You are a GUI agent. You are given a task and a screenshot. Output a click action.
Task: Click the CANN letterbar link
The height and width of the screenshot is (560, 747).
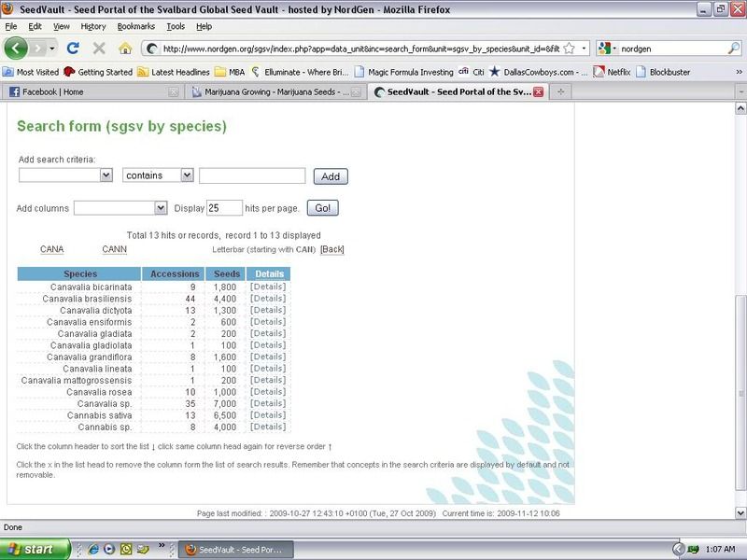(x=114, y=249)
